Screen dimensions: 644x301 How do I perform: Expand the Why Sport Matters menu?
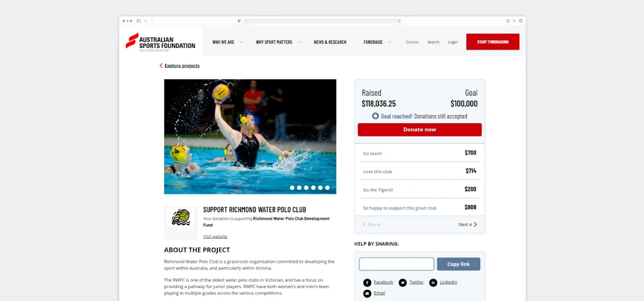coord(278,42)
